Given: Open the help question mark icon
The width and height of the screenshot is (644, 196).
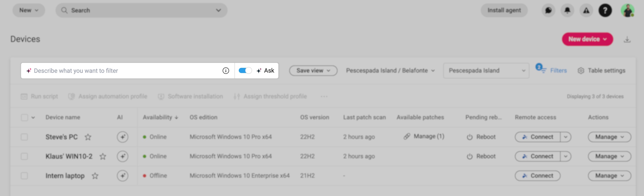Looking at the screenshot, I should [x=605, y=11].
